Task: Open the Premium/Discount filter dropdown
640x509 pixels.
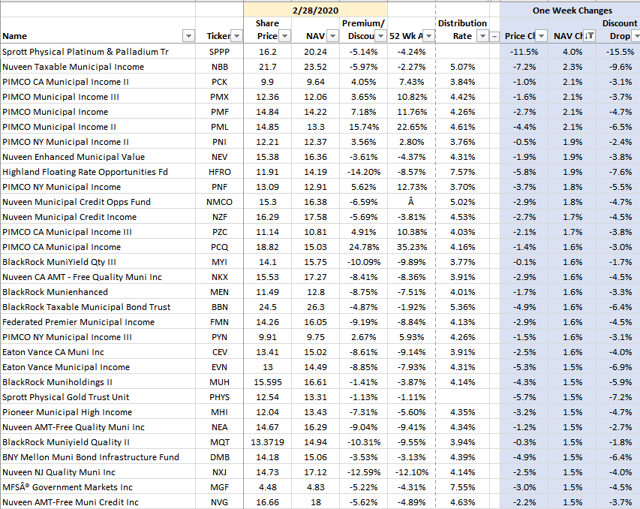Action: (x=379, y=35)
